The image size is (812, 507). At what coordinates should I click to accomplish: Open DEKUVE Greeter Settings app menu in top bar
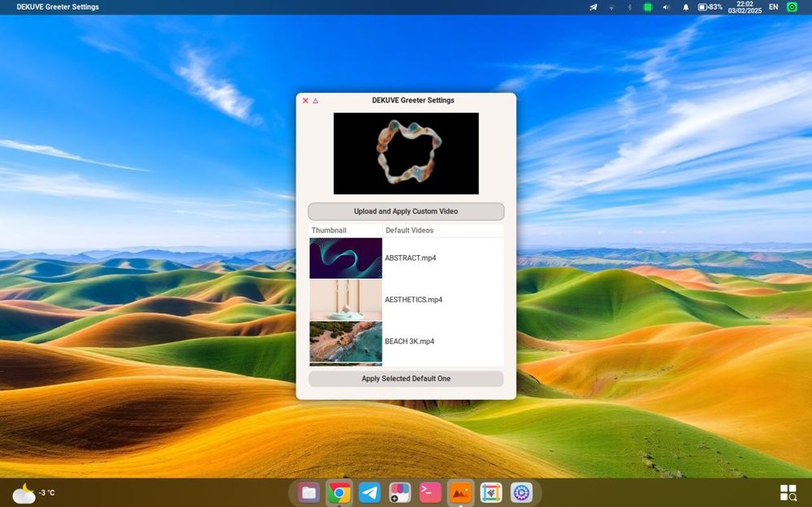[x=58, y=7]
